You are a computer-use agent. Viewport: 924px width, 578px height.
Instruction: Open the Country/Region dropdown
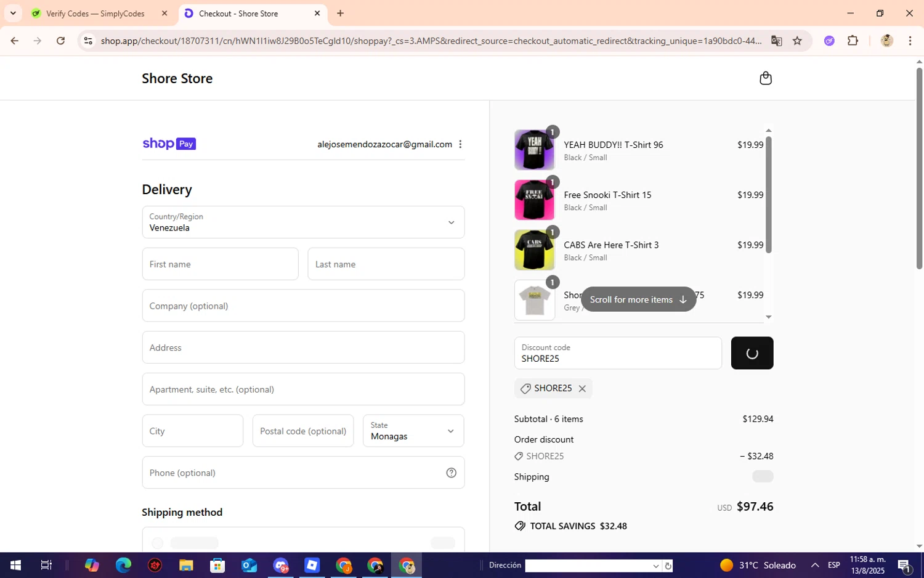click(x=303, y=222)
